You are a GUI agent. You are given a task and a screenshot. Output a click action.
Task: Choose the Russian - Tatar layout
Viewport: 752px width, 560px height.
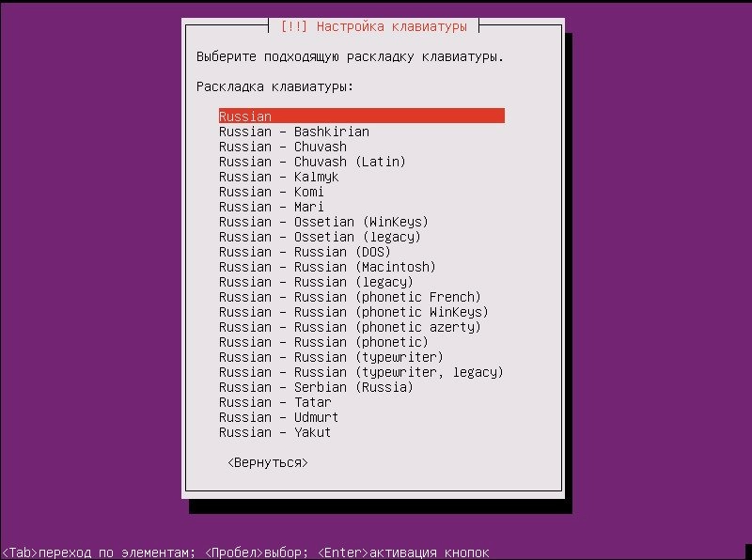[x=274, y=402]
